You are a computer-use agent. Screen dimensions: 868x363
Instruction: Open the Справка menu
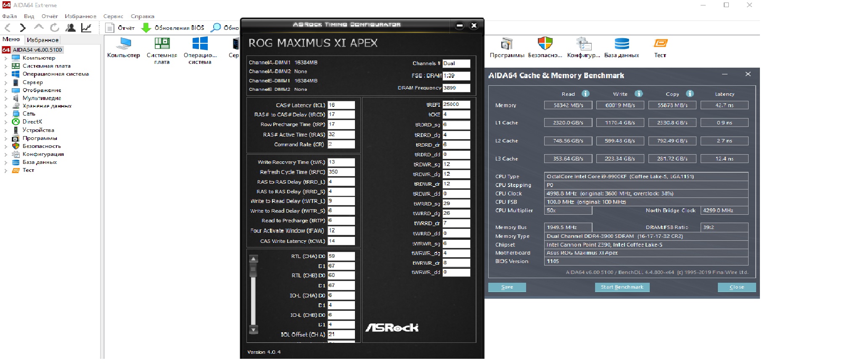pos(143,16)
